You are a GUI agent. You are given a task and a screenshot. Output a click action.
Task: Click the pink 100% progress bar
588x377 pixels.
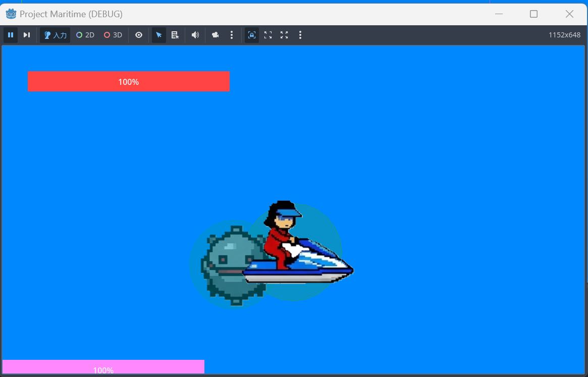tap(103, 367)
